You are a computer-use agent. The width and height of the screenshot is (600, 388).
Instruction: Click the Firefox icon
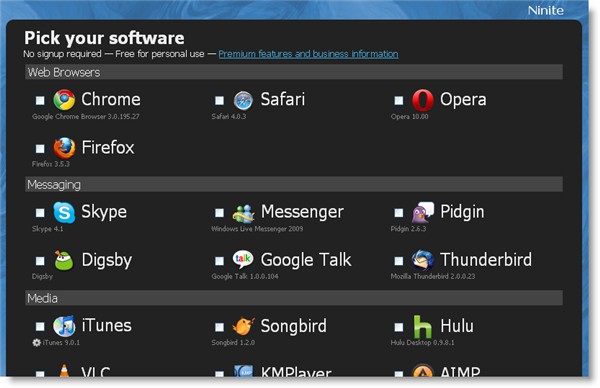64,148
